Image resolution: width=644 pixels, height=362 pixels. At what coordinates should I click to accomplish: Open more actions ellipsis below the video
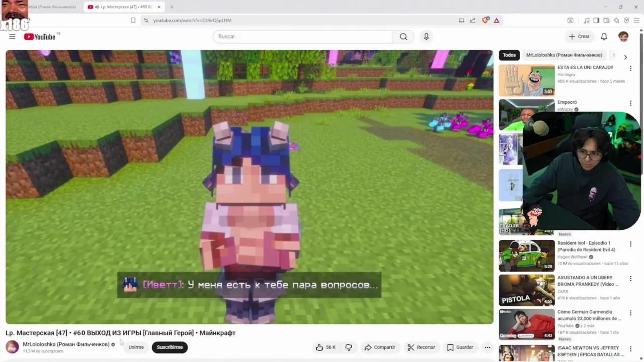point(487,347)
